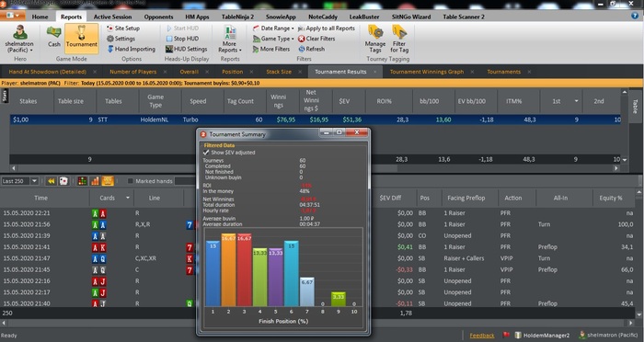Screen dimensions: 644x342
Task: Choose Filter for Tag
Action: pyautogui.click(x=399, y=39)
